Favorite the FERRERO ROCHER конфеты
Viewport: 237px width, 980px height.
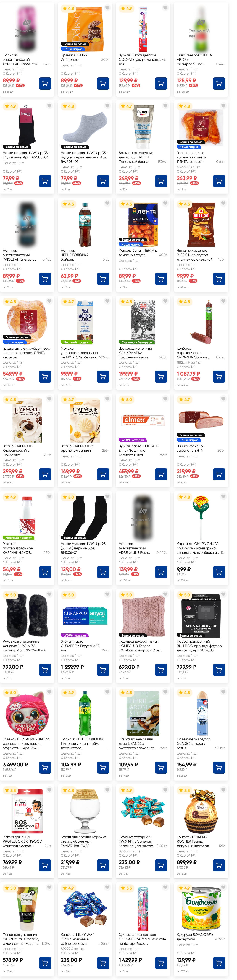223,790
